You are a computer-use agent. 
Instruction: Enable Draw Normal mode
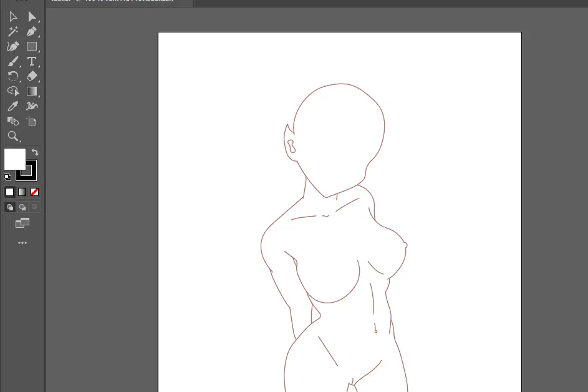tap(10, 207)
